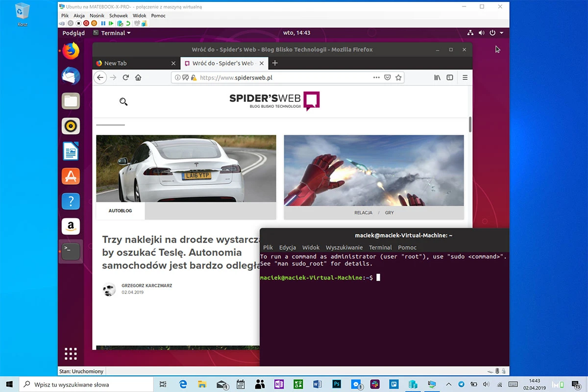Screen dimensions: 588x392
Task: Click the Spider's Web logo
Action: (274, 100)
